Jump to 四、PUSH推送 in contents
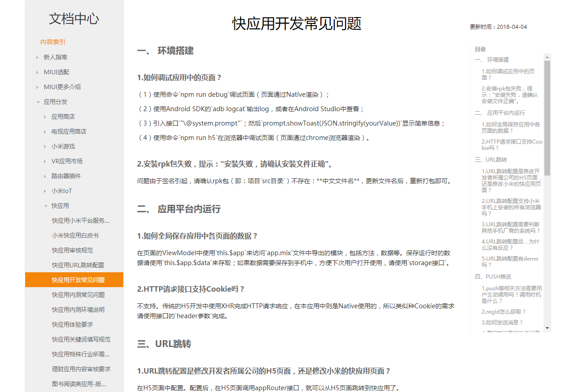Image resolution: width=588 pixels, height=392 pixels. [493, 276]
